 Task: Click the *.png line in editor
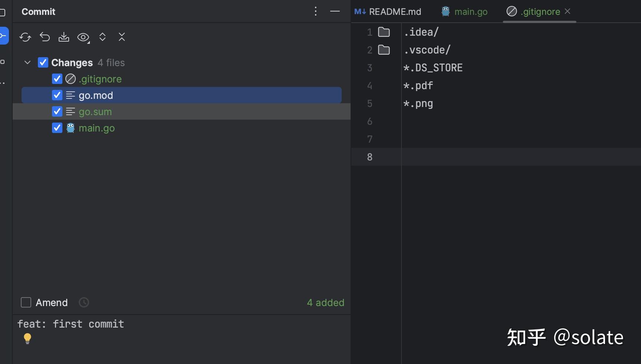pyautogui.click(x=418, y=103)
